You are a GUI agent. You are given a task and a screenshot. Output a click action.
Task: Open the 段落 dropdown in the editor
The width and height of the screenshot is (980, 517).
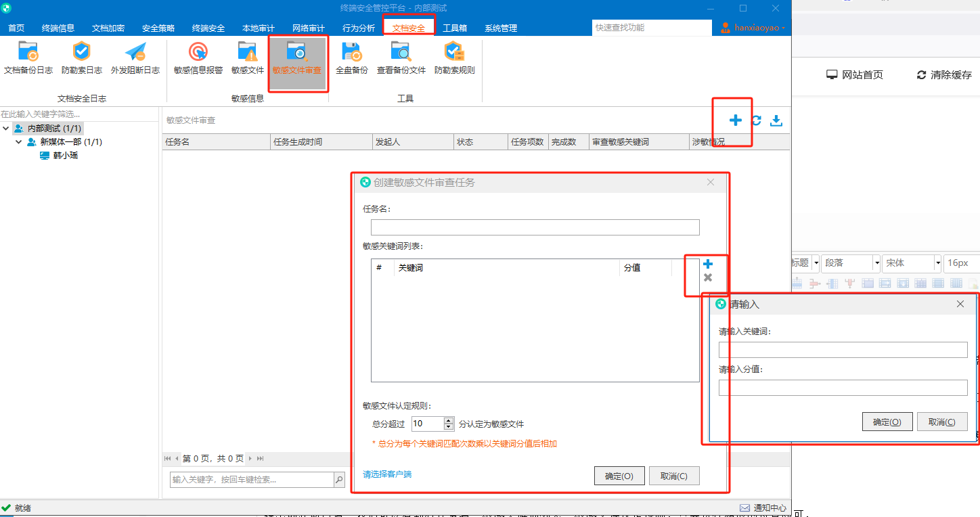[876, 263]
